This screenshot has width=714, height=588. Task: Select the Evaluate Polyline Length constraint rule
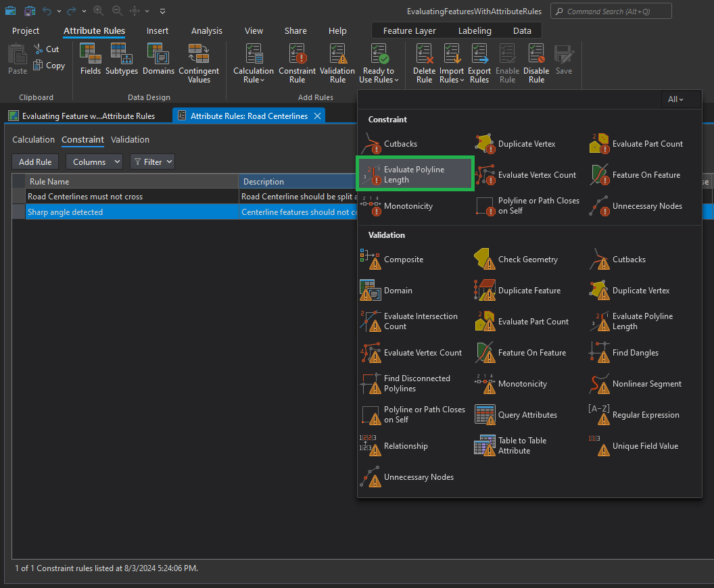[x=416, y=174]
